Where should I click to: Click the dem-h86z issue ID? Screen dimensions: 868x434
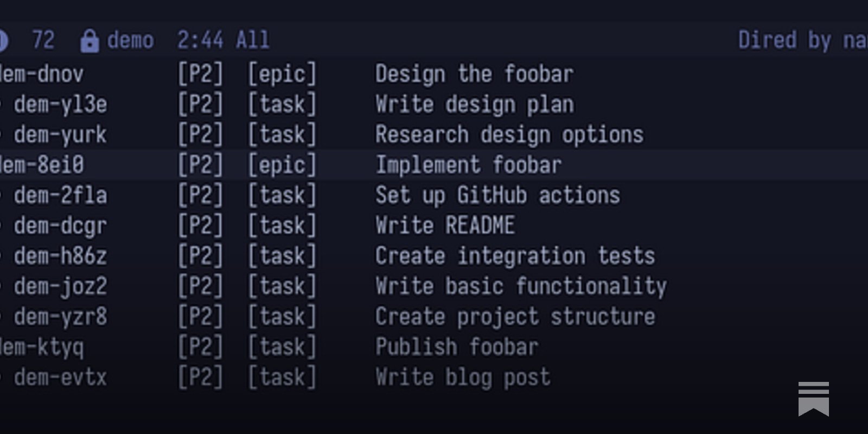pyautogui.click(x=60, y=257)
